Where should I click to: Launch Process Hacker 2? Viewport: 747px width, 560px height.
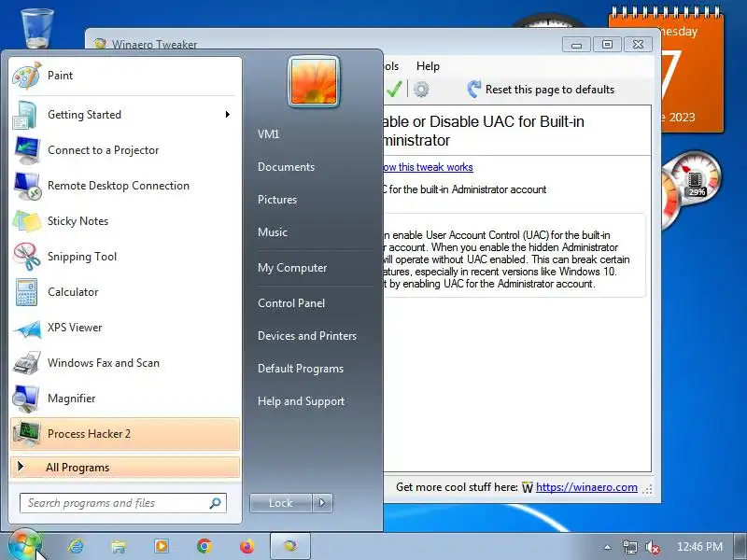coord(125,434)
